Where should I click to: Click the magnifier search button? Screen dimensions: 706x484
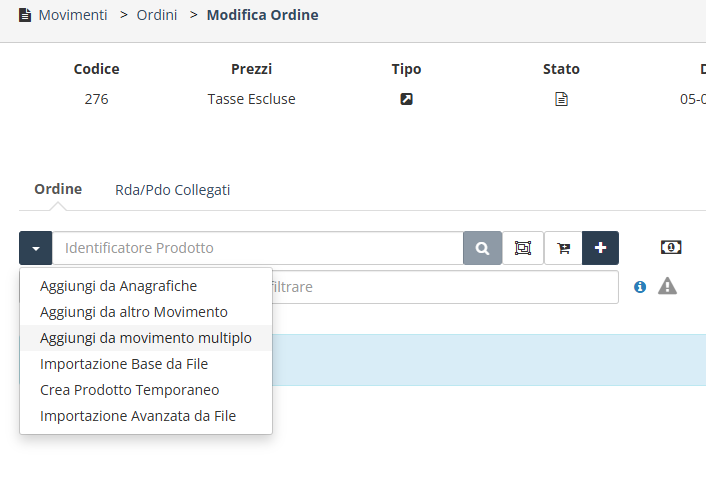click(x=482, y=248)
